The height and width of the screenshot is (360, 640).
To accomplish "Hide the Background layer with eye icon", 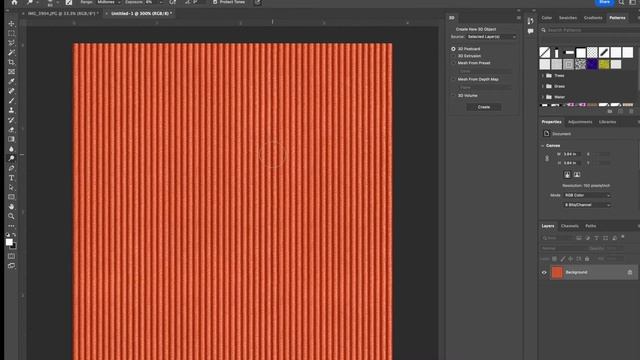I will tap(544, 273).
